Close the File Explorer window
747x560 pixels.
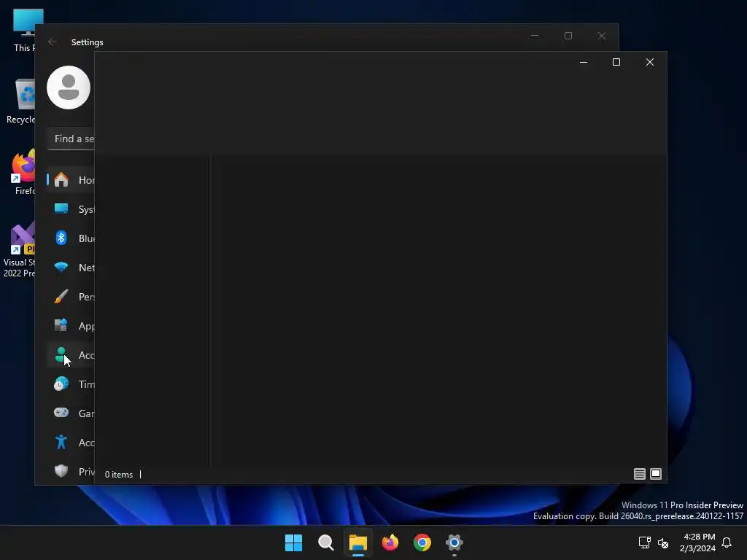tap(650, 63)
